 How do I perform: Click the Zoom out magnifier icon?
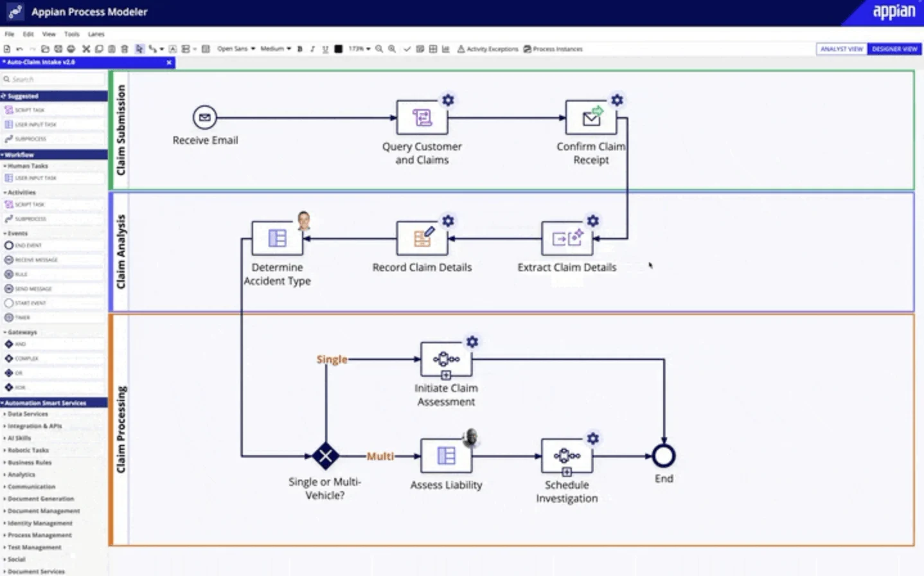(x=379, y=49)
